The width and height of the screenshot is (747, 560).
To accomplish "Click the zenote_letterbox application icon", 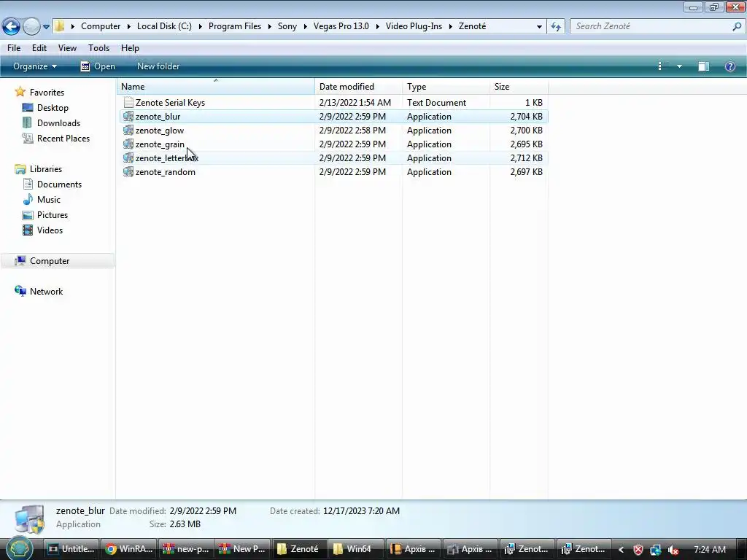I will pos(128,157).
